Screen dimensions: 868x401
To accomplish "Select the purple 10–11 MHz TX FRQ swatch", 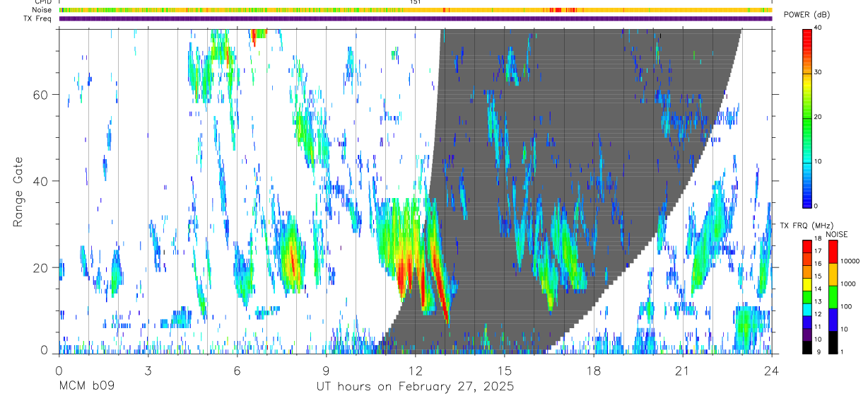I will (807, 335).
